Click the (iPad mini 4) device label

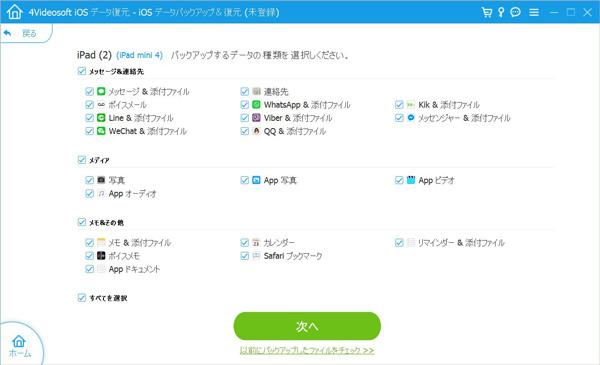[139, 55]
